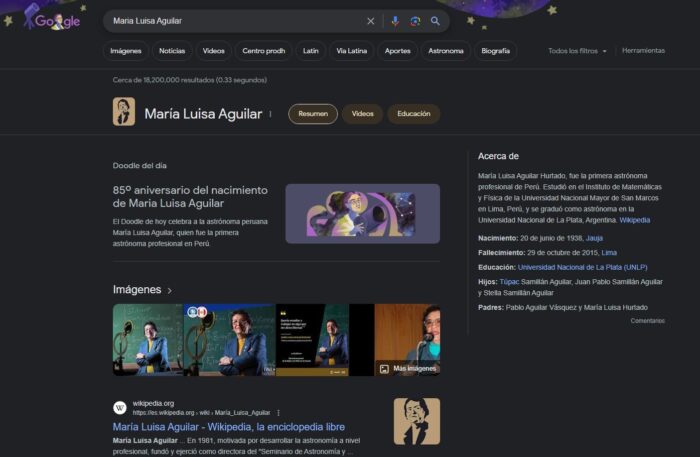Screen dimensions: 700x457
Task: Open the three-dot menu beside the Wikipedia URL
Action: click(279, 413)
